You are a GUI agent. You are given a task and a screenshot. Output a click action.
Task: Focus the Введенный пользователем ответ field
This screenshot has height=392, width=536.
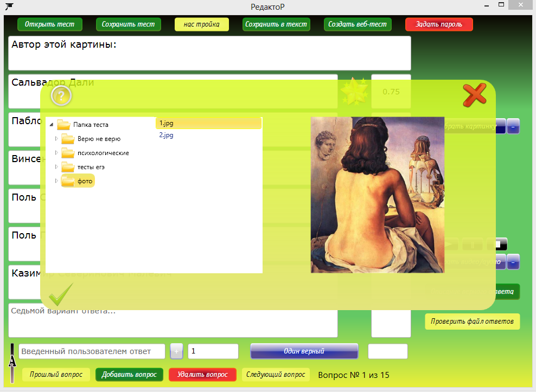coord(92,351)
